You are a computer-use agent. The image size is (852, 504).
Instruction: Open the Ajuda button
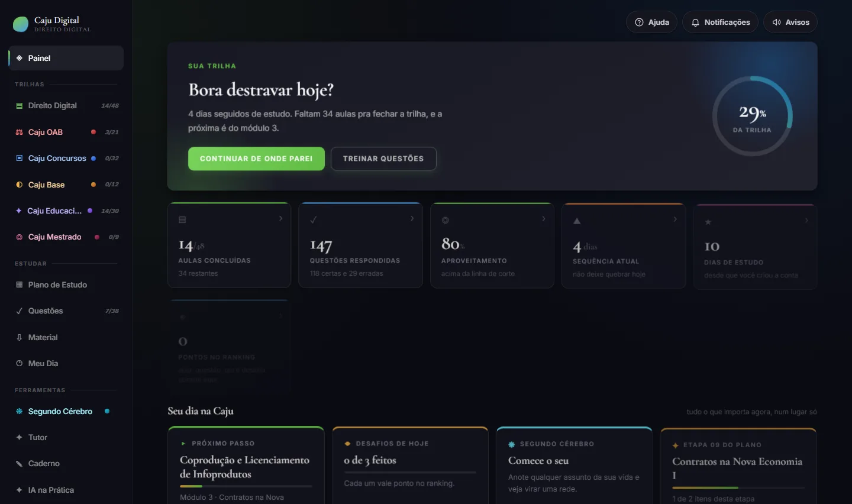[x=651, y=22]
